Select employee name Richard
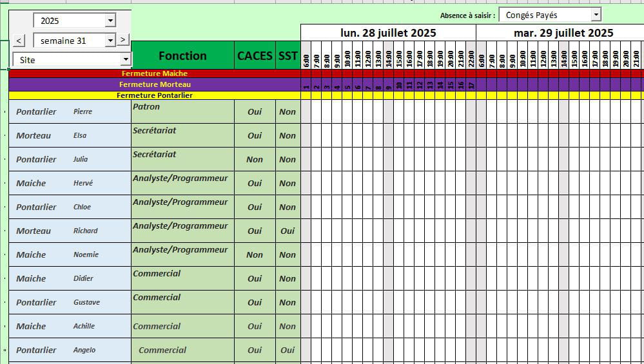The width and height of the screenshot is (644, 364). pos(86,231)
